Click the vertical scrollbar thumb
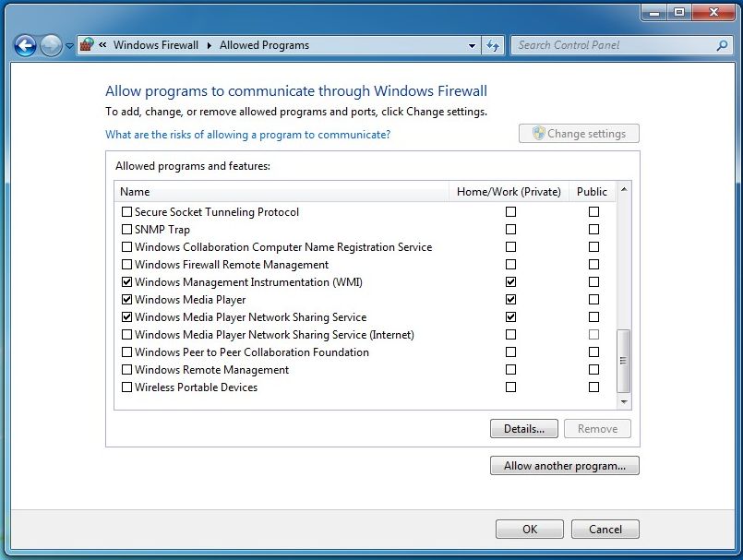This screenshot has width=743, height=560. click(624, 361)
